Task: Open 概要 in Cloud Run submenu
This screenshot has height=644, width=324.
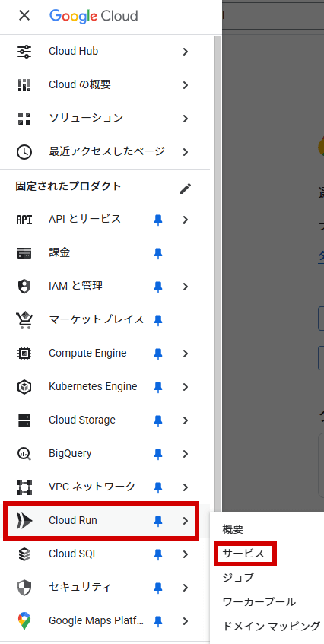Action: [x=233, y=529]
